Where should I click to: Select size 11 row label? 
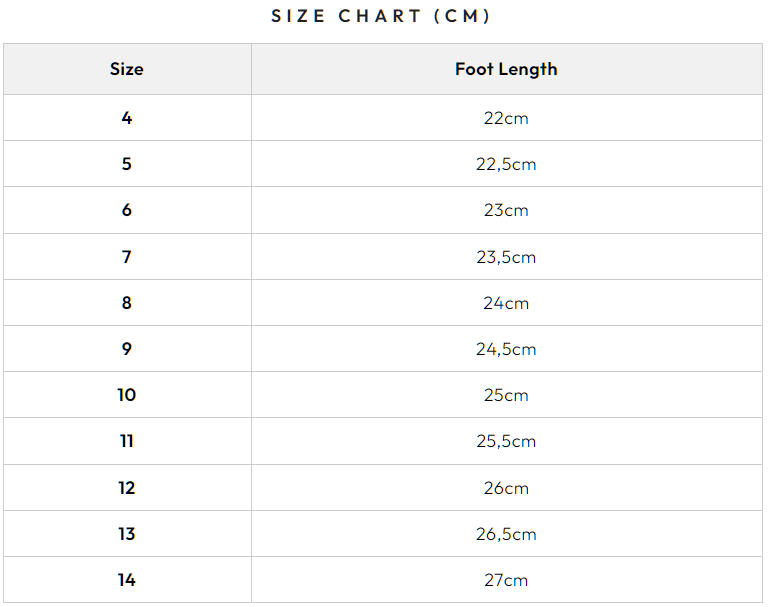(127, 441)
